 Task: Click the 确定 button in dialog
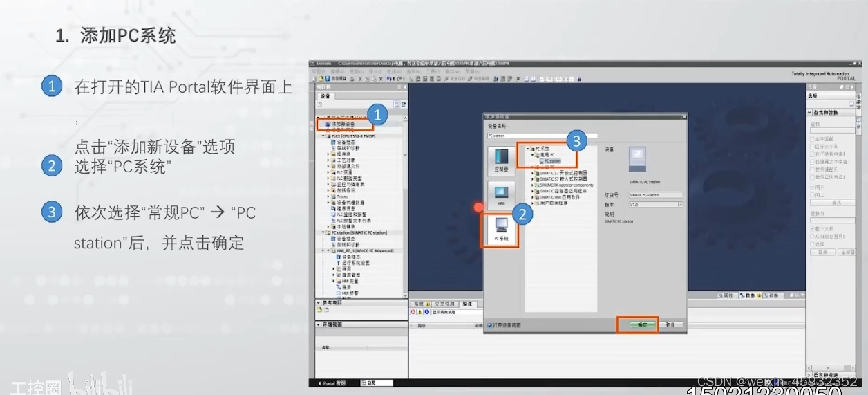(x=643, y=324)
